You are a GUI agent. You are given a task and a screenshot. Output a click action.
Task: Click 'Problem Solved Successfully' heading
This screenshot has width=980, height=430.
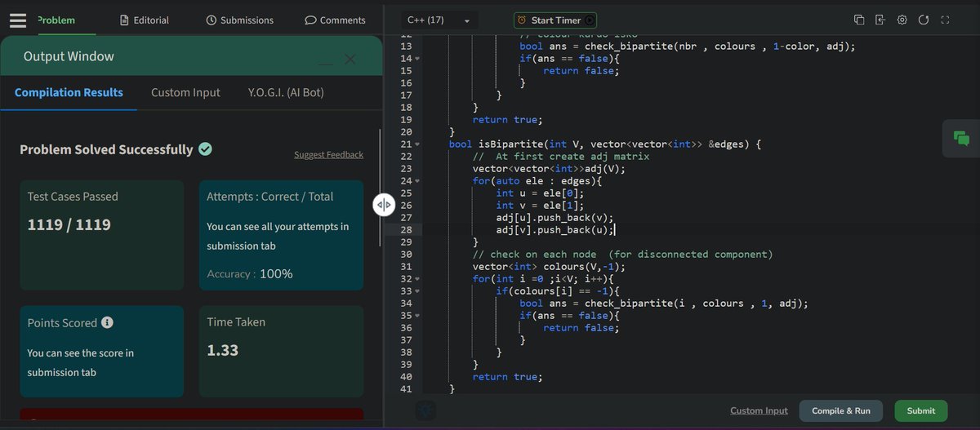106,149
